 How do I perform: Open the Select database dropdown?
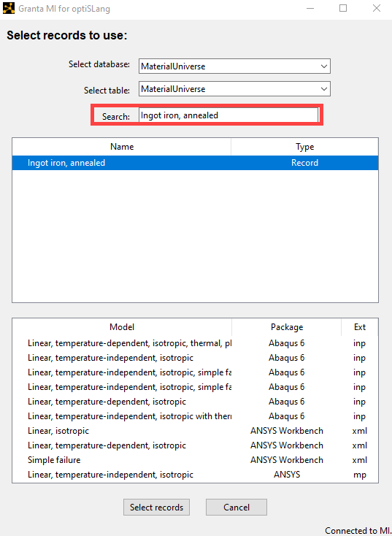[234, 66]
